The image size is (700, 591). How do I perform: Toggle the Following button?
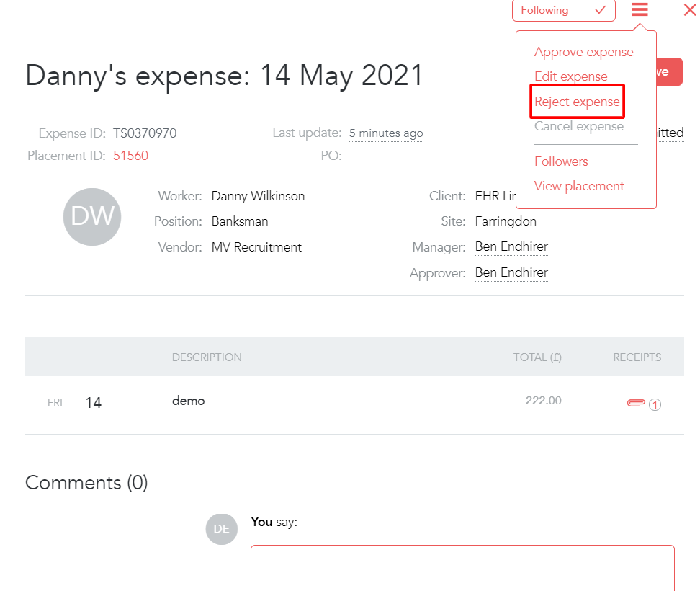click(x=564, y=10)
